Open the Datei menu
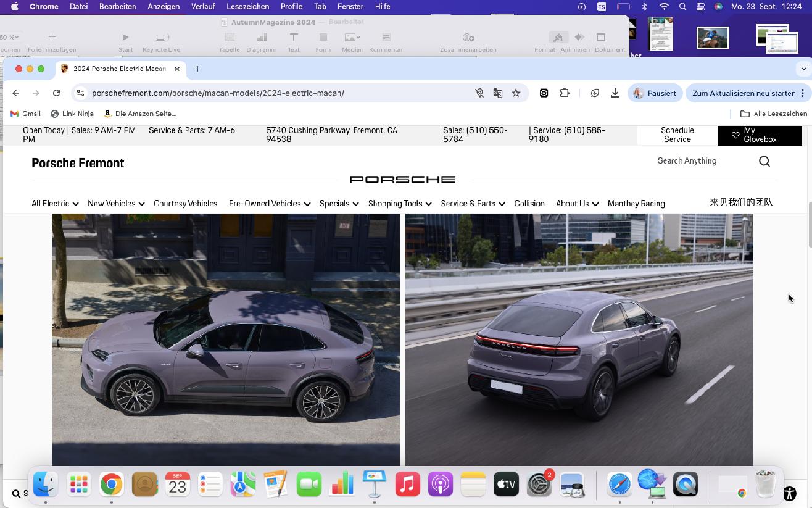 click(78, 7)
